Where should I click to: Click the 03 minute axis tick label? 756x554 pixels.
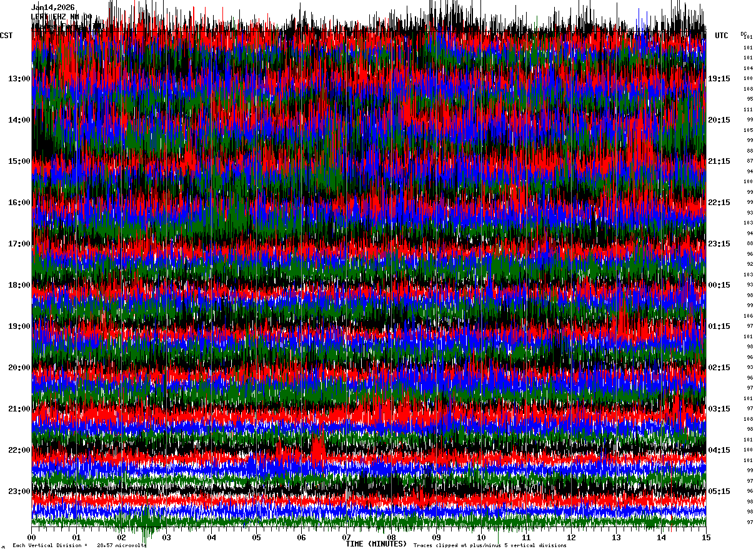point(167,537)
